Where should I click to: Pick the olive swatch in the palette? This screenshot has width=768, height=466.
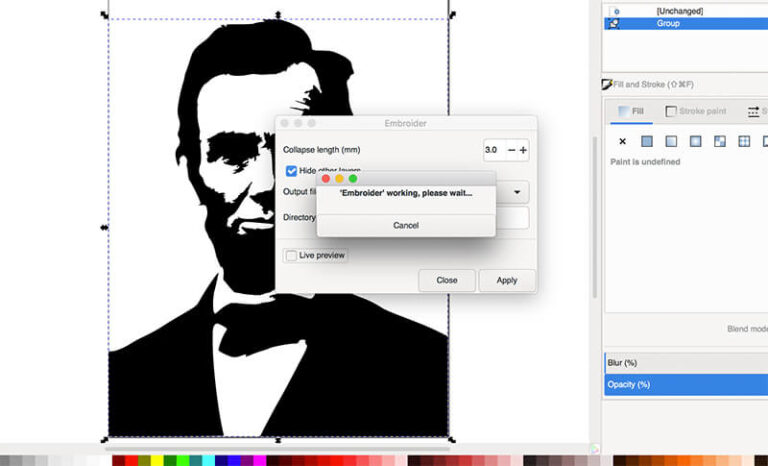(x=144, y=461)
